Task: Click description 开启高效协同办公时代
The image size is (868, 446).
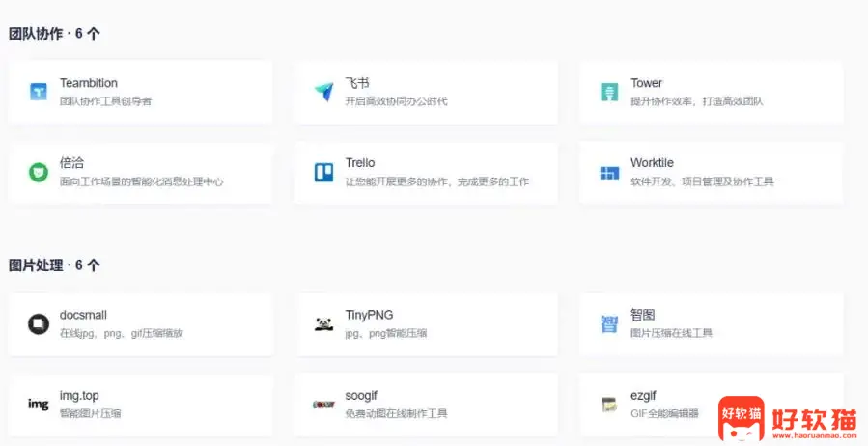Action: pos(397,101)
